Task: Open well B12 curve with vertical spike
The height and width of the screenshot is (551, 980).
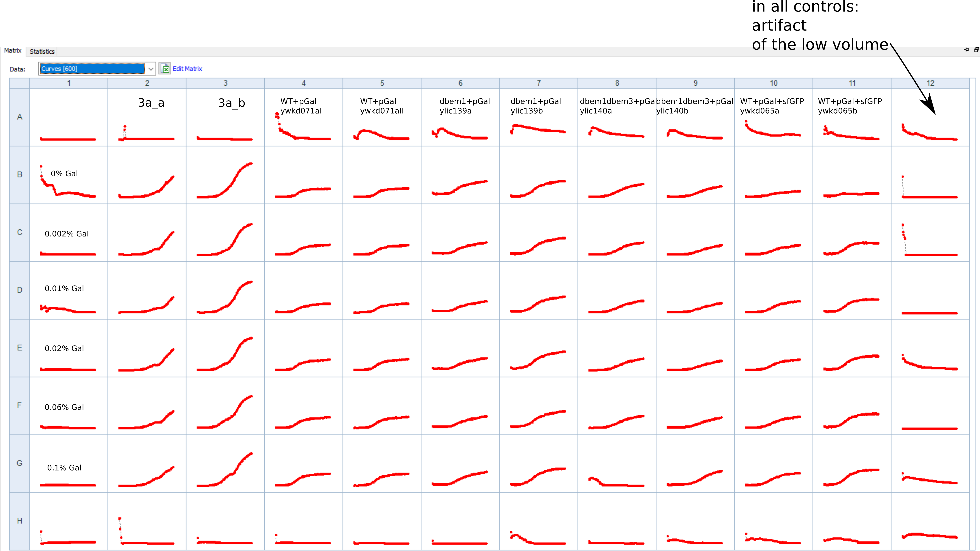Action: 931,175
